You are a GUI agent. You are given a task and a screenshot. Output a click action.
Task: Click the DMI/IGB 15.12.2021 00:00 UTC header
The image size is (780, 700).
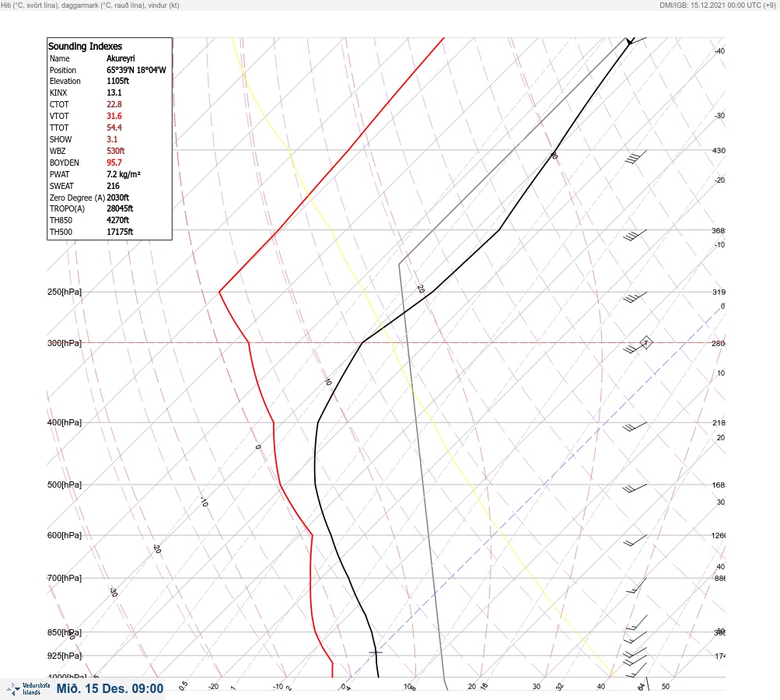(x=717, y=5)
